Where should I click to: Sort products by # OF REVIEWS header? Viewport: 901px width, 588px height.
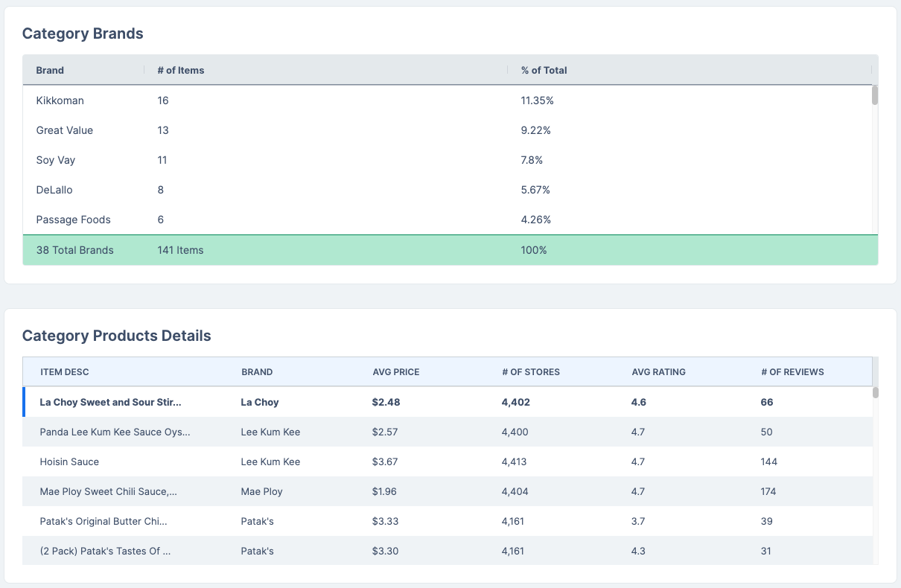coord(792,372)
